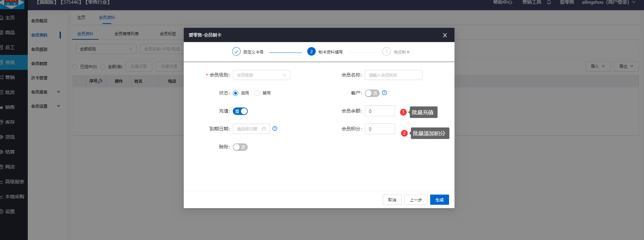Click the wrench icon in 序号 column header
The image size is (644, 240).
[x=100, y=81]
